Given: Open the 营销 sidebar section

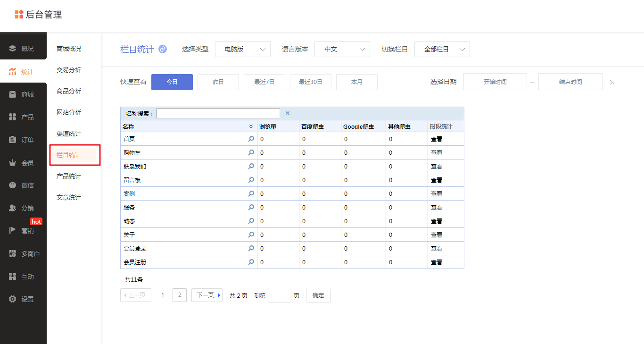Looking at the screenshot, I should [23, 231].
